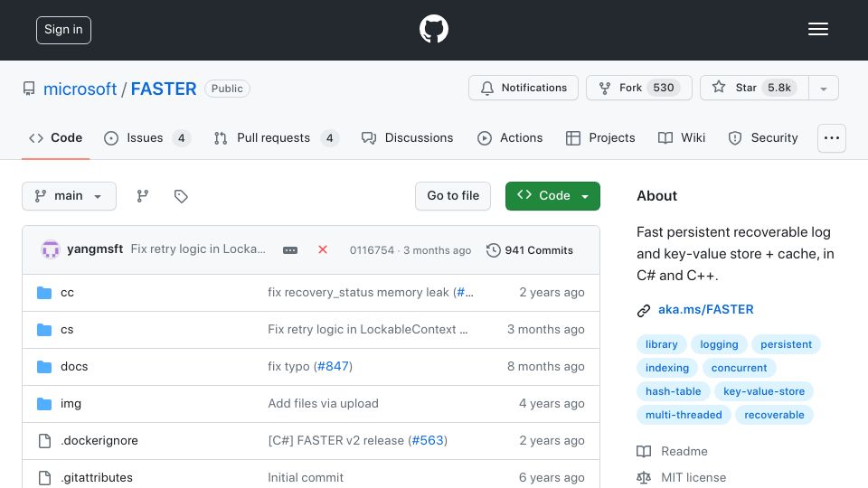Image resolution: width=868 pixels, height=488 pixels.
Task: Click the Go to file button
Action: tap(453, 196)
